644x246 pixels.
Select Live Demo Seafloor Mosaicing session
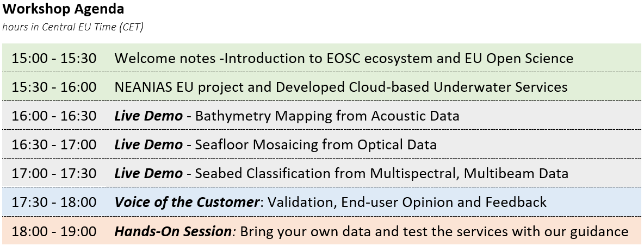275,144
